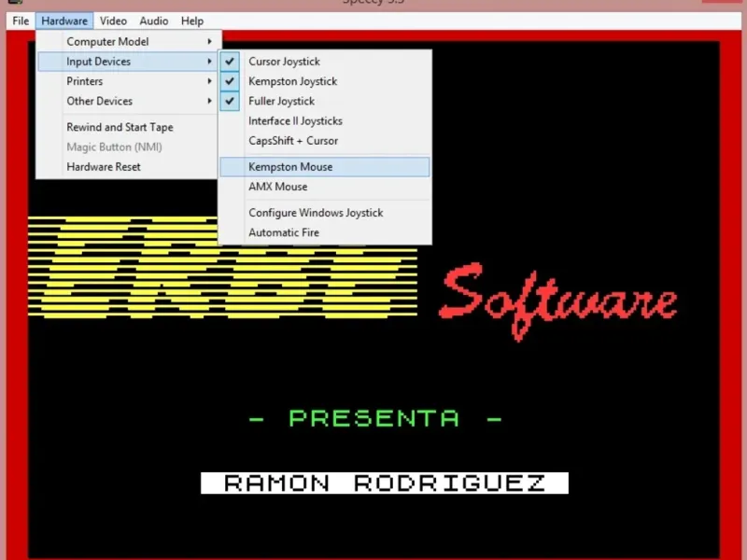
Task: Enable AMX Mouse
Action: point(325,187)
